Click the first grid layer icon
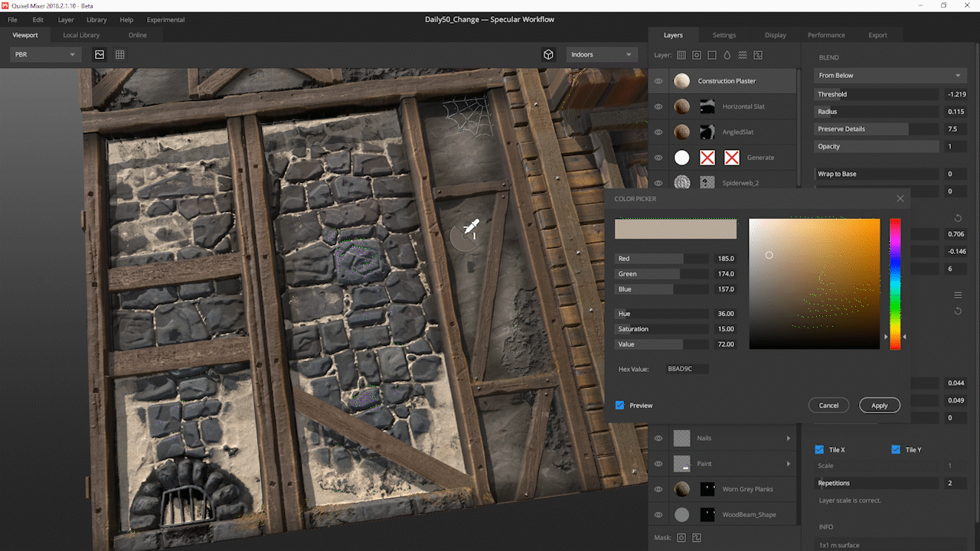 [681, 55]
